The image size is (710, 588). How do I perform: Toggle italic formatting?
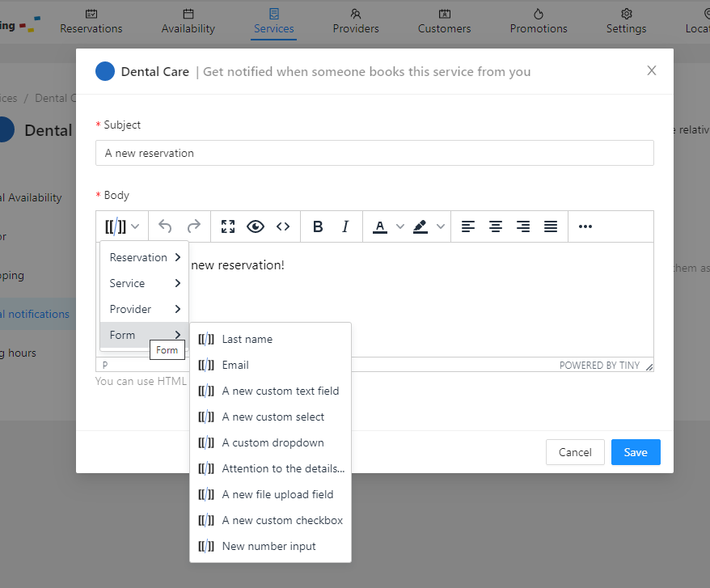[x=344, y=226]
